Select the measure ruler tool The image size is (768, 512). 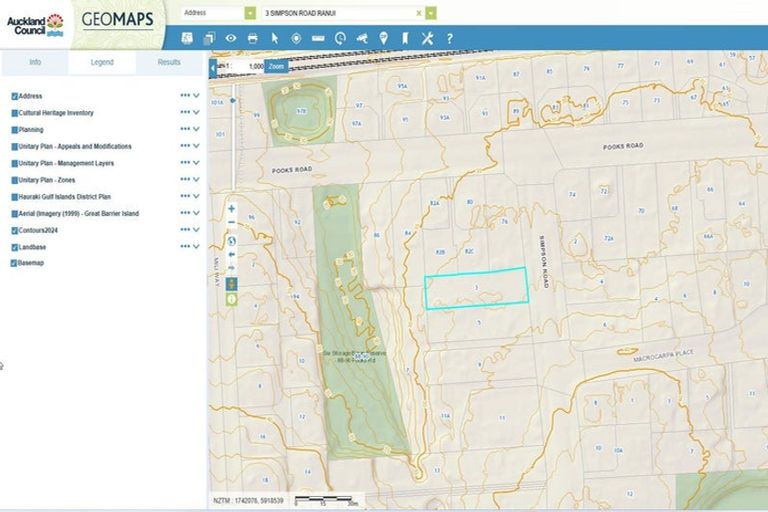pos(318,38)
